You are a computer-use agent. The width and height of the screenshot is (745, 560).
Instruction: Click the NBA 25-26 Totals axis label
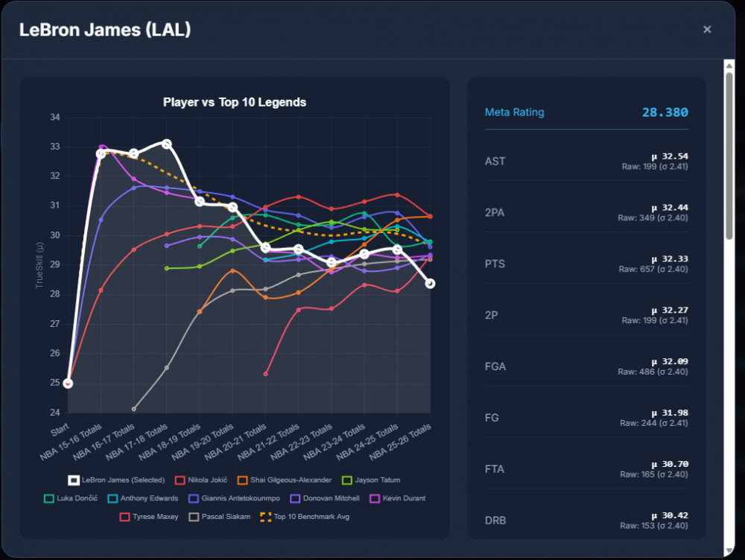coord(401,442)
